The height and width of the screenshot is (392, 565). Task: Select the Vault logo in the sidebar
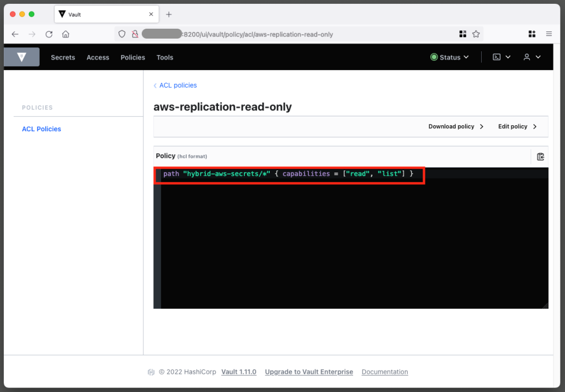click(21, 57)
